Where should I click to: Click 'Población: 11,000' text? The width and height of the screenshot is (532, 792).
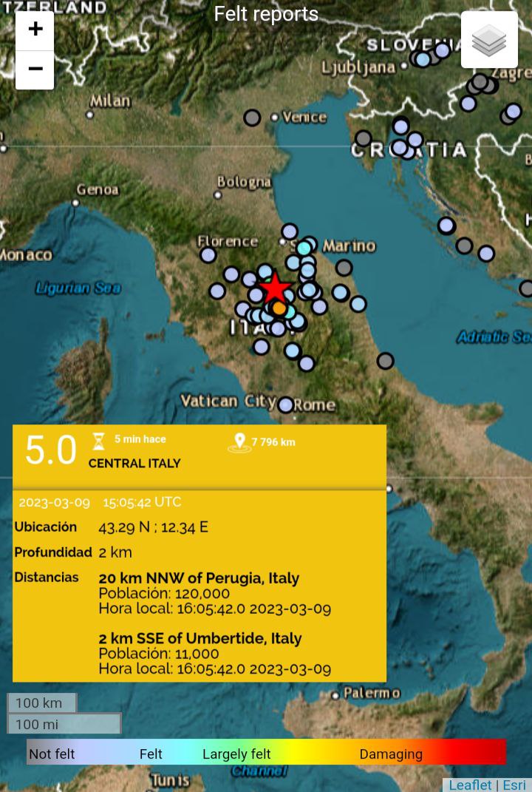(x=158, y=654)
